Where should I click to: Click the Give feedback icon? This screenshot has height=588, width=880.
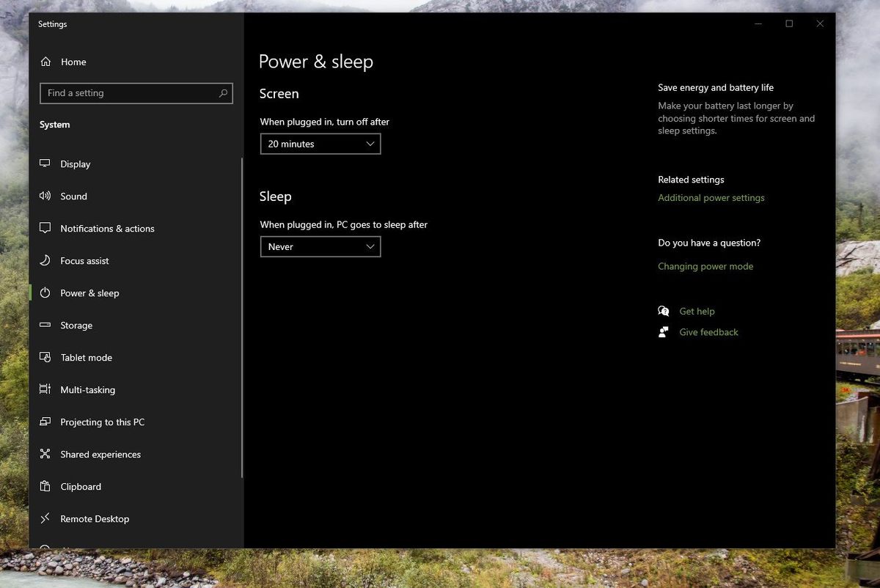point(664,331)
